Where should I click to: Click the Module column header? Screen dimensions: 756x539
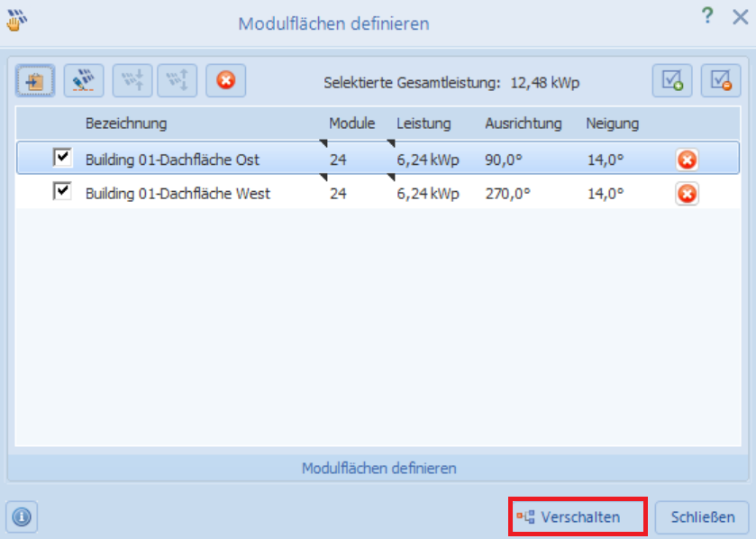pos(351,123)
